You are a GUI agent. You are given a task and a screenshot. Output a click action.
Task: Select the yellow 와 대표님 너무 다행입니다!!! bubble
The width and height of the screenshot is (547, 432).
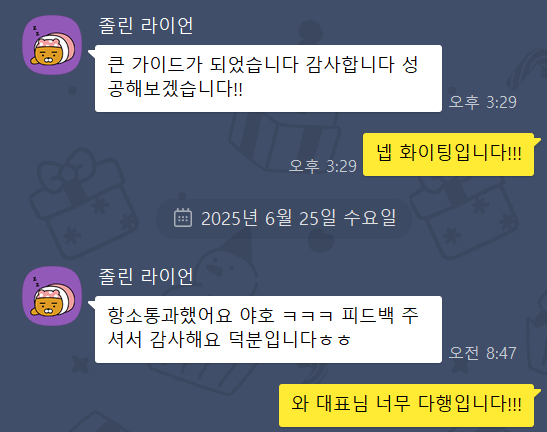tap(406, 405)
